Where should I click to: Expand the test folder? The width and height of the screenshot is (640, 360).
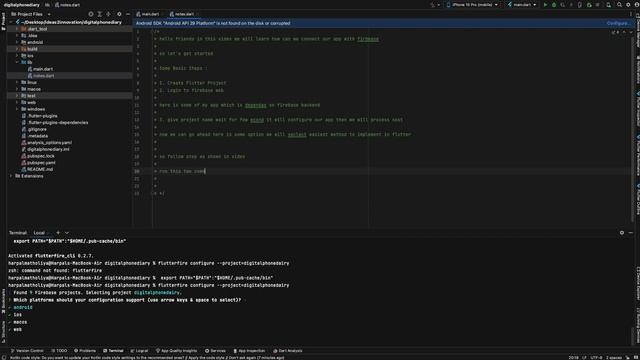(17, 96)
